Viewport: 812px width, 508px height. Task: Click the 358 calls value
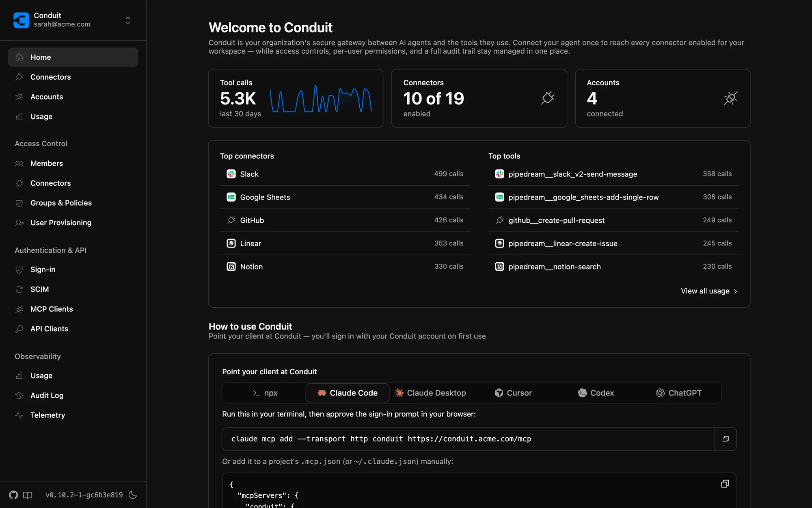pos(717,174)
